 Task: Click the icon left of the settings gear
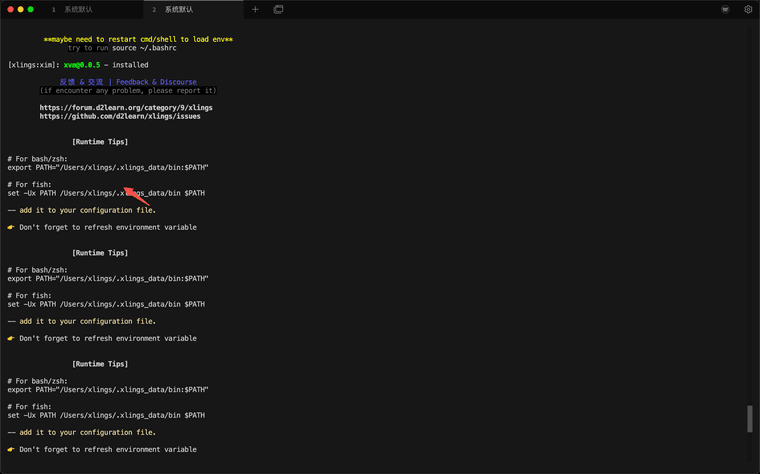coord(725,9)
